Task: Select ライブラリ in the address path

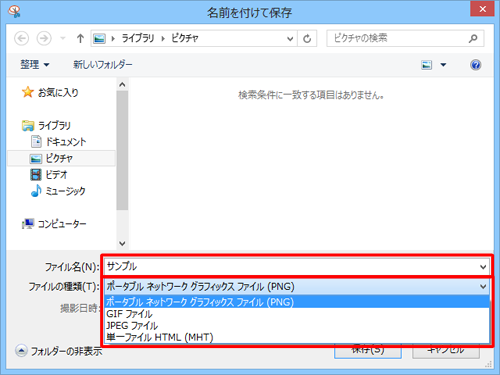Action: click(138, 38)
